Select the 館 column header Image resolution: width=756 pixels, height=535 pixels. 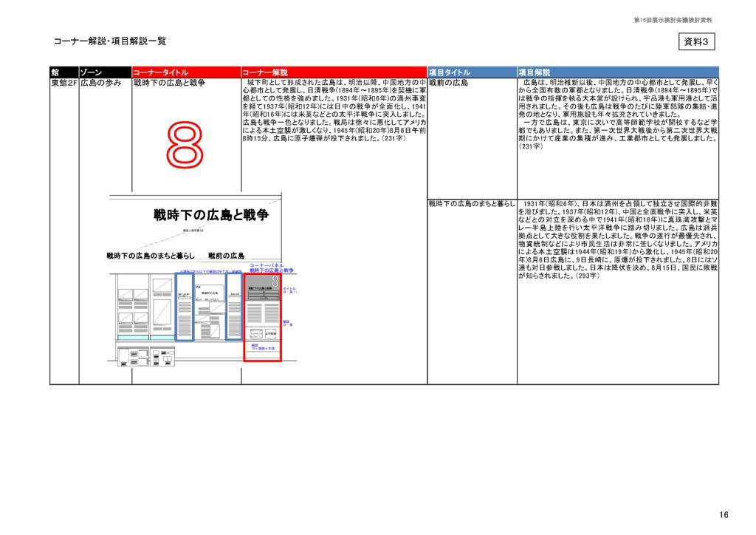click(64, 72)
